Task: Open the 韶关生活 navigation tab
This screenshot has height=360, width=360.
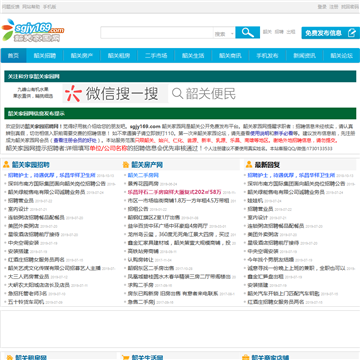Action: click(x=193, y=56)
